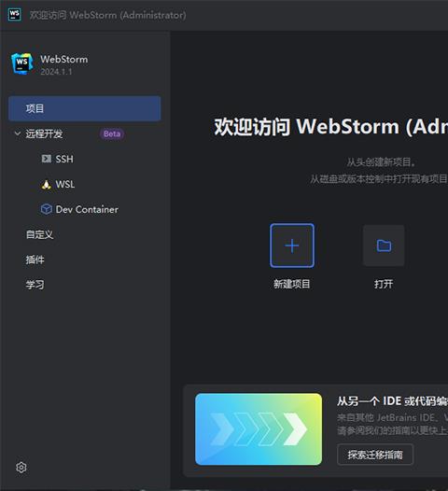Click the 新建项目 label
The image size is (448, 491).
(292, 284)
